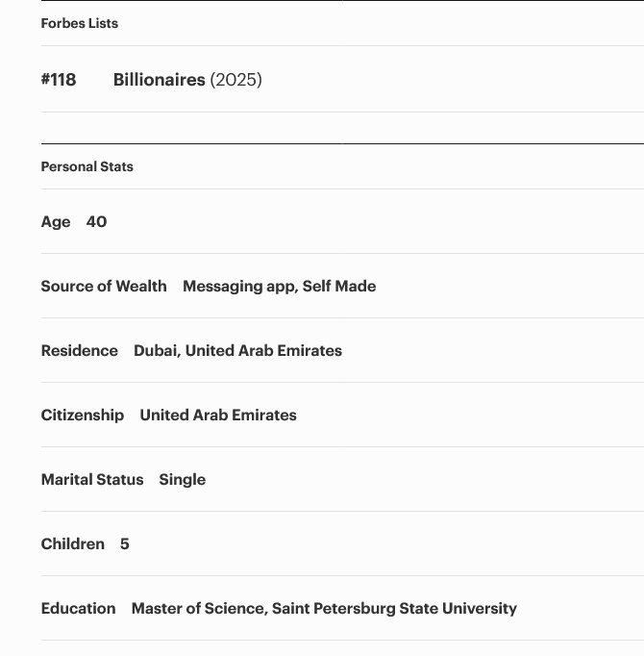644x656 pixels.
Task: Click the Citizenship label
Action: tap(83, 415)
